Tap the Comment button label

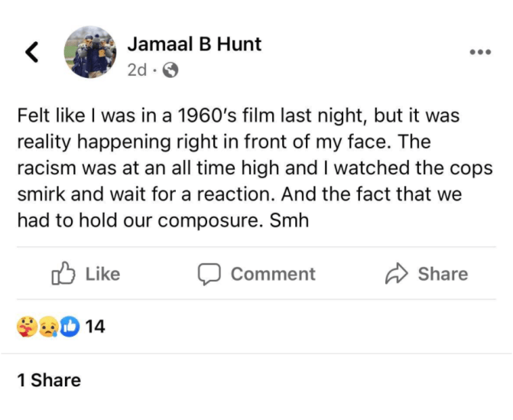(x=273, y=274)
